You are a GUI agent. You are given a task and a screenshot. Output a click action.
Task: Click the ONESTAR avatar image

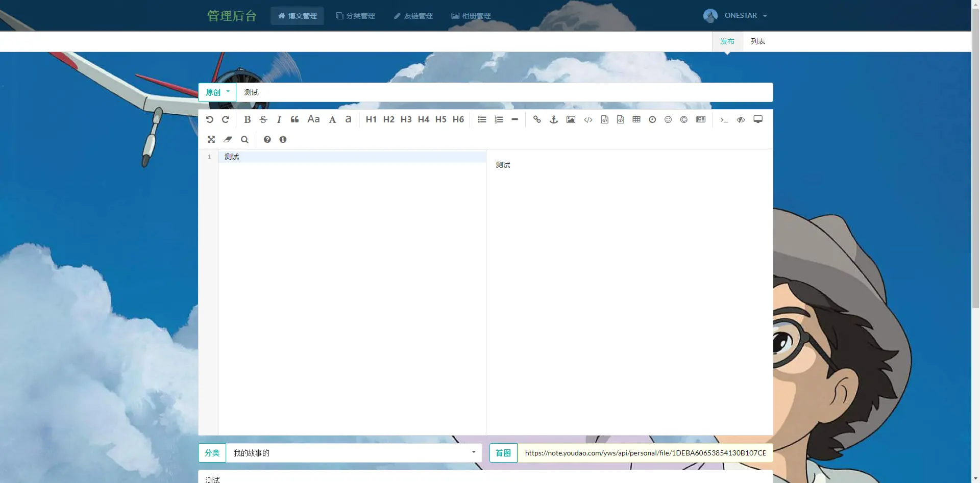click(710, 16)
